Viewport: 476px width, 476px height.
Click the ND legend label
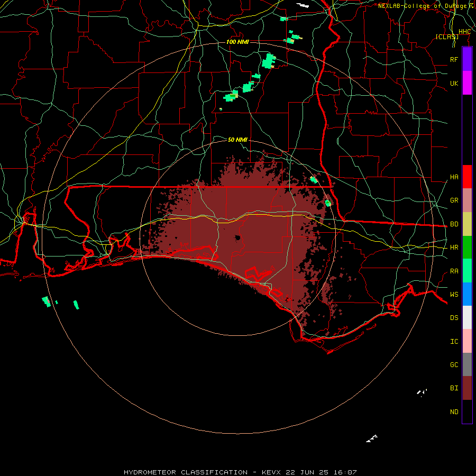pos(454,412)
